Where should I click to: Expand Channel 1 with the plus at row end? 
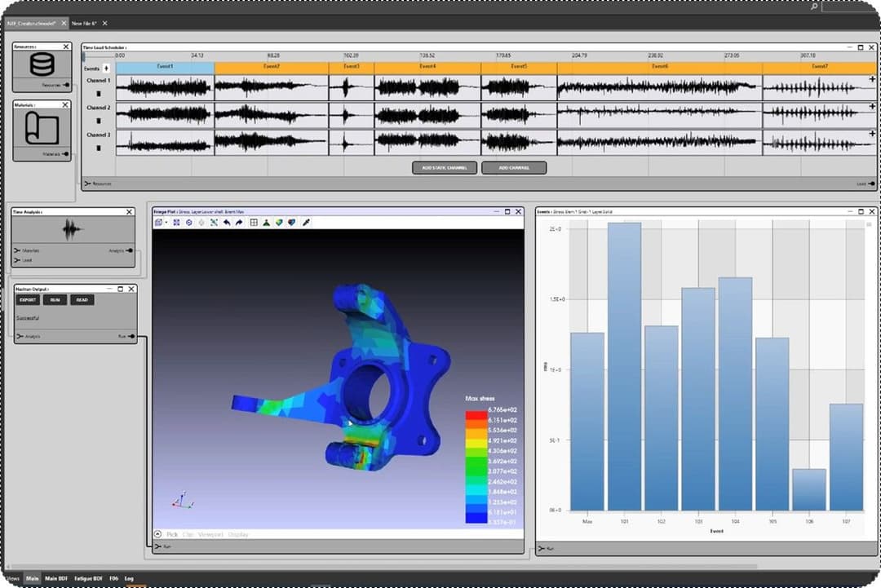pos(872,80)
